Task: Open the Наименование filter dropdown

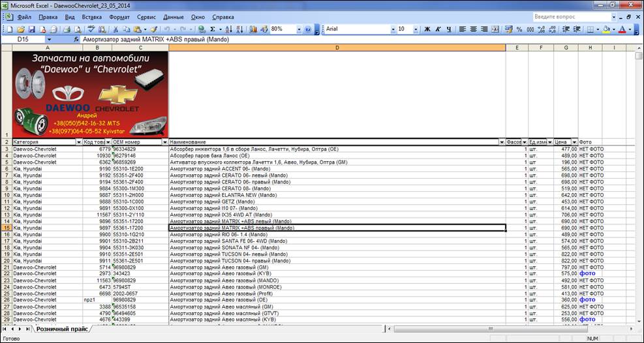Action: coord(502,142)
